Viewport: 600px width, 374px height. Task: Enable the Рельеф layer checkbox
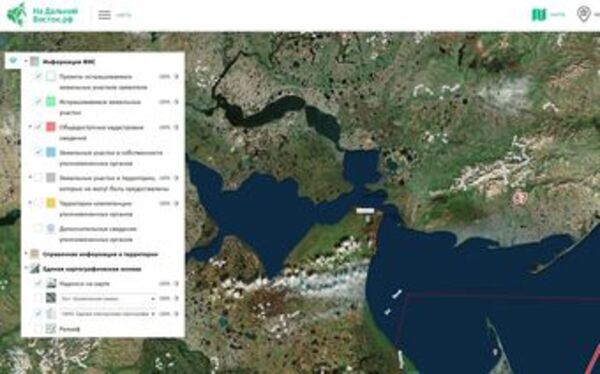pyautogui.click(x=38, y=328)
